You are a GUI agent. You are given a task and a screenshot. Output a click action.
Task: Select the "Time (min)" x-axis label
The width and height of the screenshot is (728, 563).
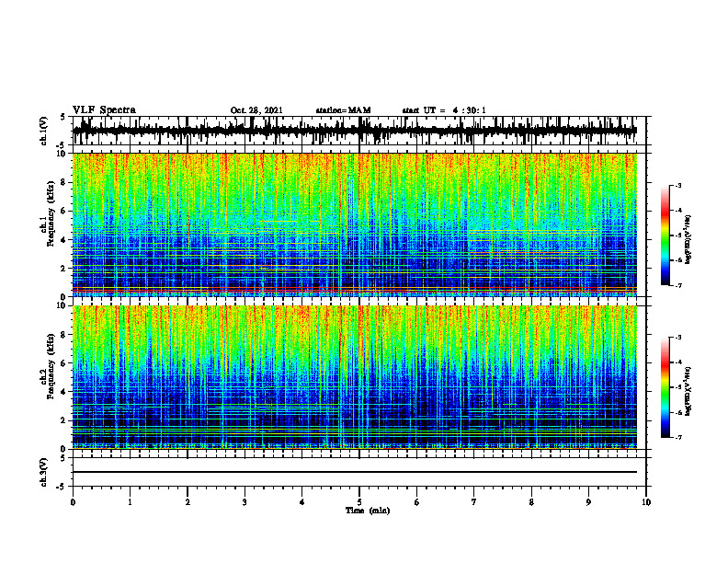(x=368, y=511)
